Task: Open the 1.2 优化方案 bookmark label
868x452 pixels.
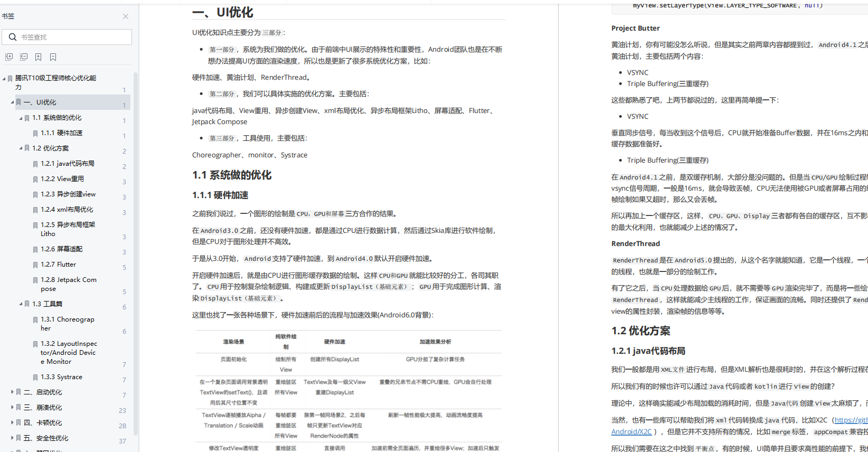Action: [51, 148]
